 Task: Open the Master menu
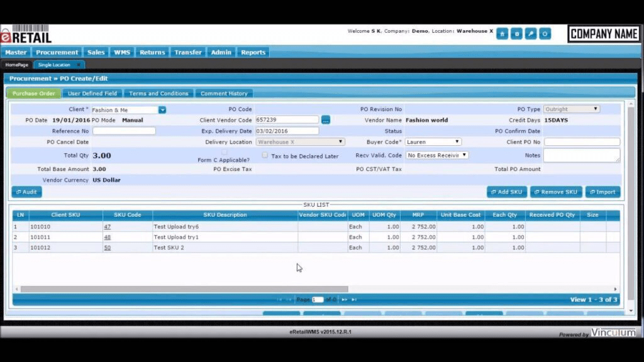(16, 52)
